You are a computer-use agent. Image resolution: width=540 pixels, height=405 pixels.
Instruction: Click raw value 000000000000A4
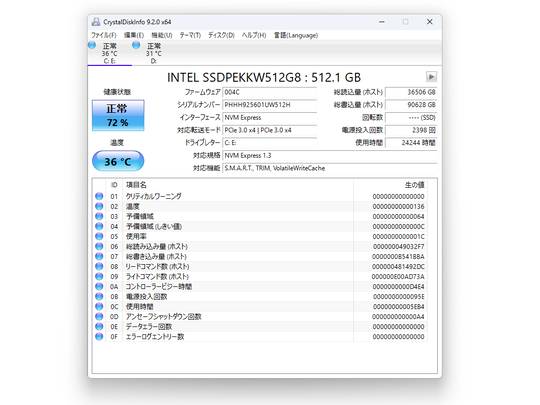pyautogui.click(x=398, y=316)
